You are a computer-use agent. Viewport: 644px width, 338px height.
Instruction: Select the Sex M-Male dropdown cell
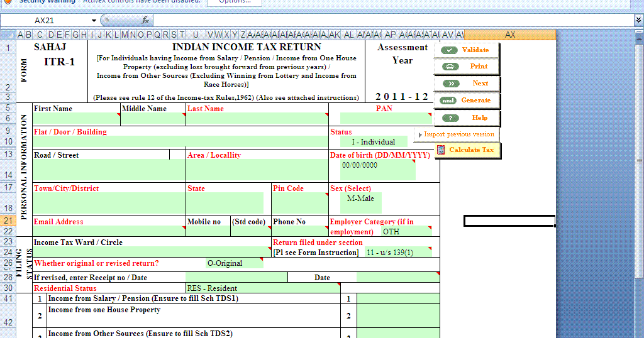(360, 203)
